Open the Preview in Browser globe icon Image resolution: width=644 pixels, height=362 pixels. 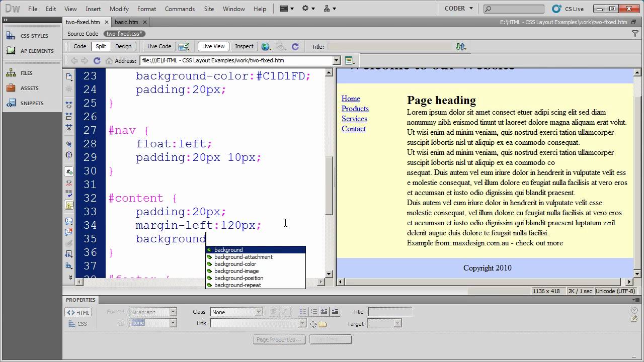pos(266,46)
